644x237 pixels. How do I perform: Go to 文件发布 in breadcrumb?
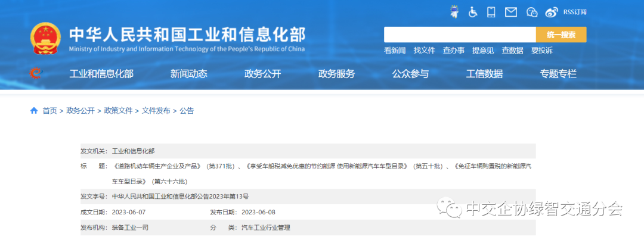click(x=156, y=111)
